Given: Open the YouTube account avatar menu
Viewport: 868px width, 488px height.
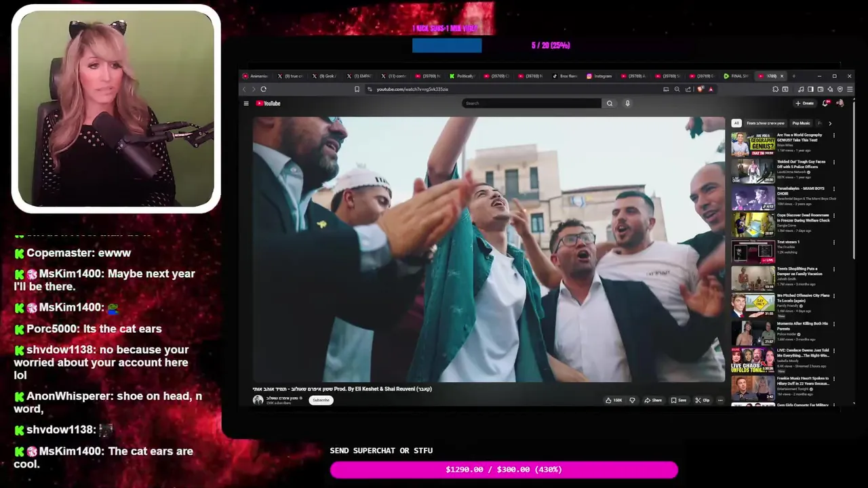Looking at the screenshot, I should [840, 104].
